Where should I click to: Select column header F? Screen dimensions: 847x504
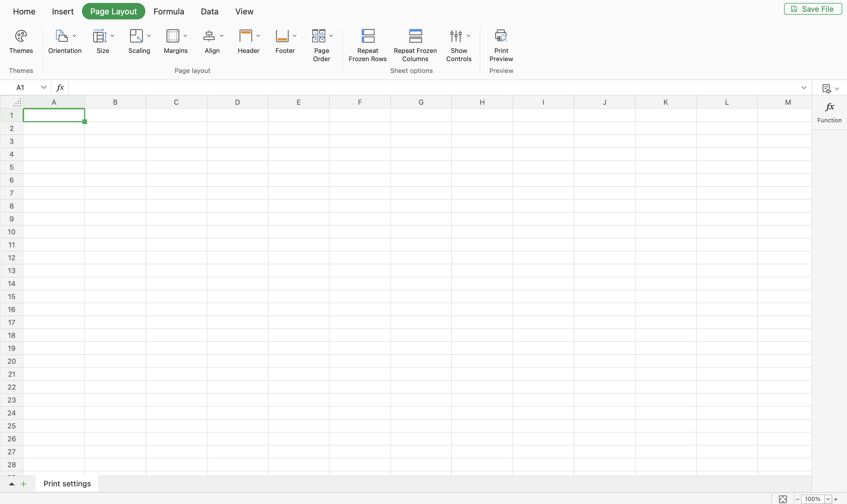point(360,102)
